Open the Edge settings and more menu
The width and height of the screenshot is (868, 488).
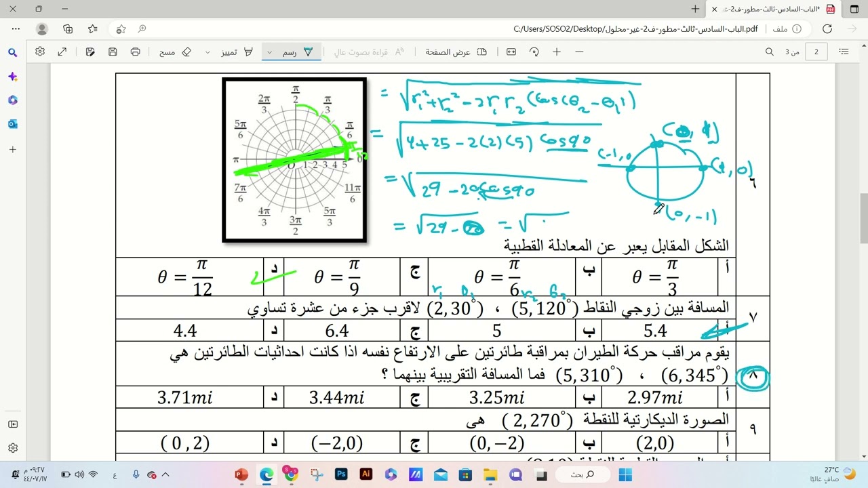click(x=16, y=28)
